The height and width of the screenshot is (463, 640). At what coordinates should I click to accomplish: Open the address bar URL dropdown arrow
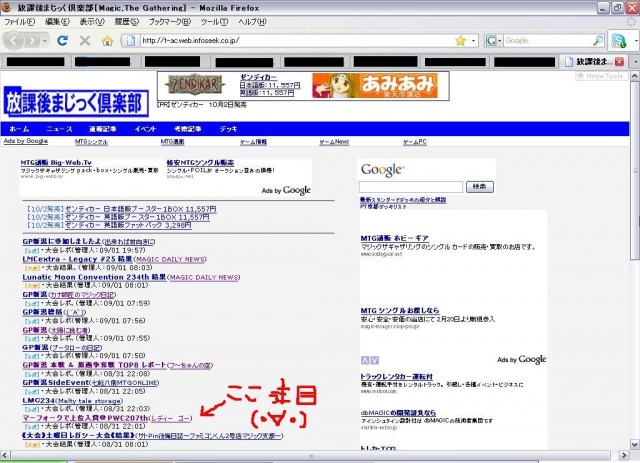pyautogui.click(x=473, y=40)
